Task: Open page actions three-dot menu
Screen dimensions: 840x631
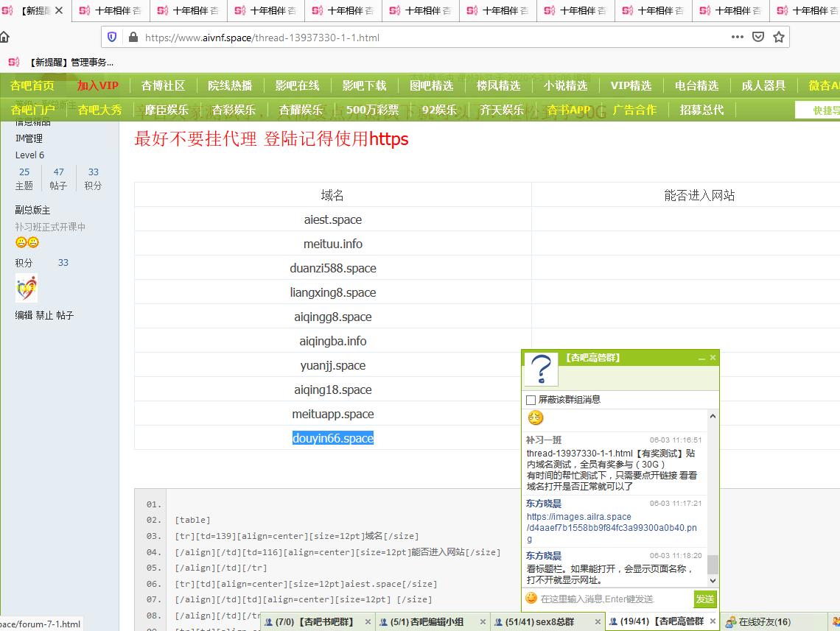Action: (x=737, y=37)
